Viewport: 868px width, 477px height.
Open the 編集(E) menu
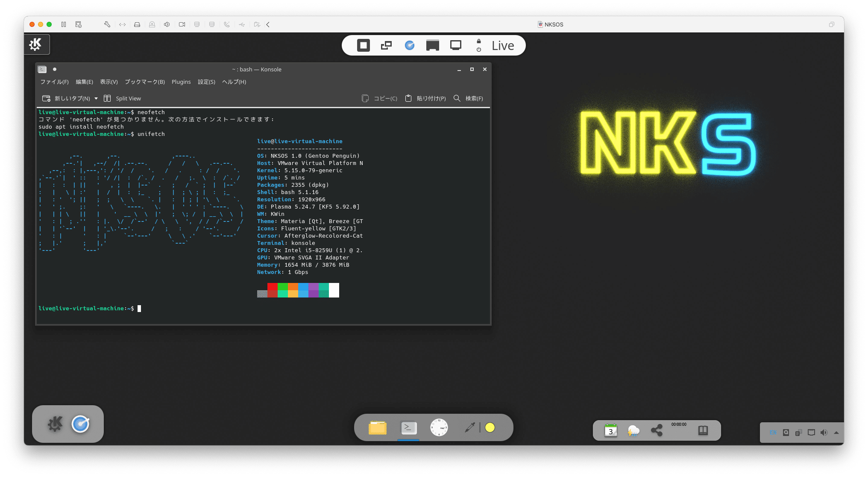[x=84, y=82]
